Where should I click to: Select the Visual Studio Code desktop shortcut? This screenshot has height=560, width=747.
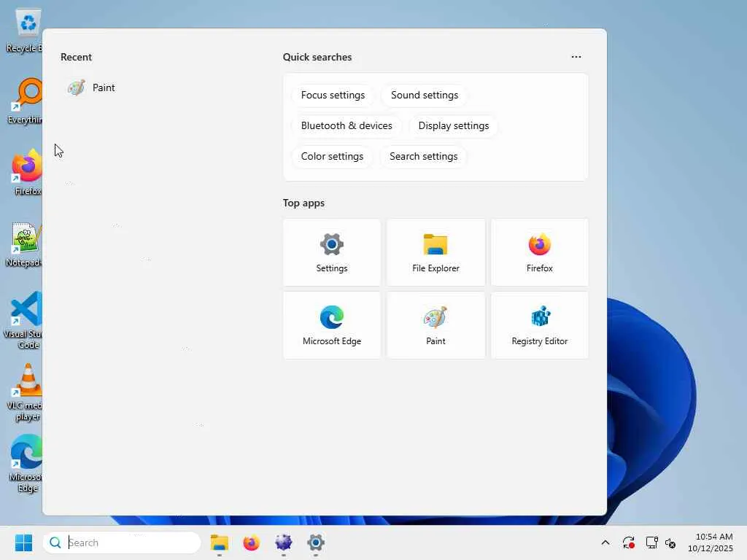[x=24, y=320]
